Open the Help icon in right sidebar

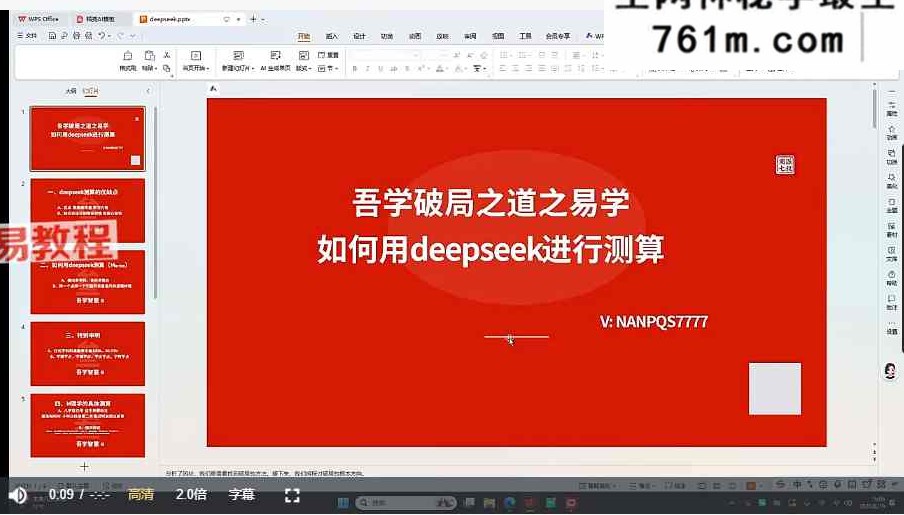click(891, 277)
